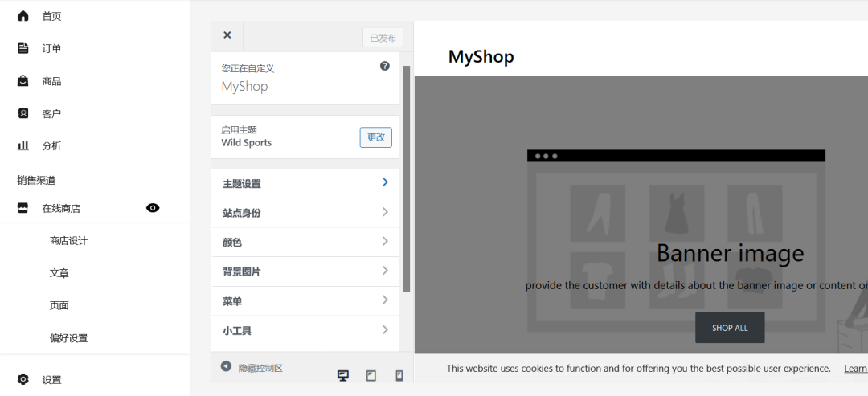Screen dimensions: 868x396
Task: Click the MyShop text under 您正在自定义
Action: 244,86
